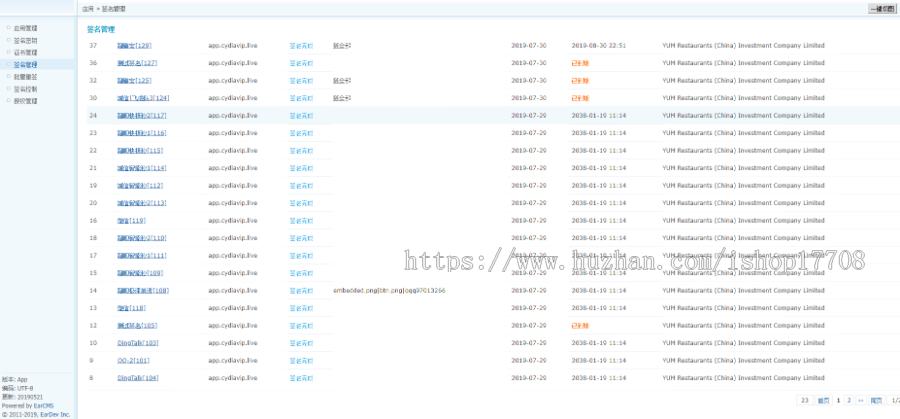
Task: Open 签名控制 in the left sidebar
Action: pyautogui.click(x=25, y=89)
